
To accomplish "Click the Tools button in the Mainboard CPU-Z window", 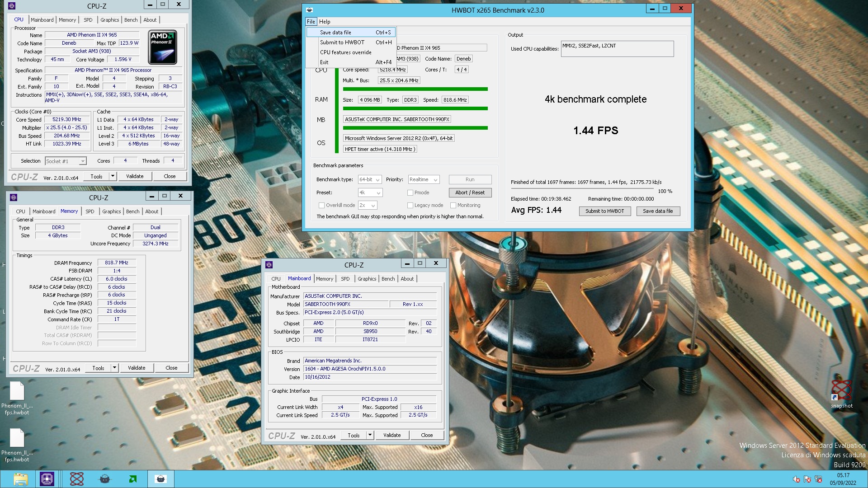I will [x=354, y=435].
